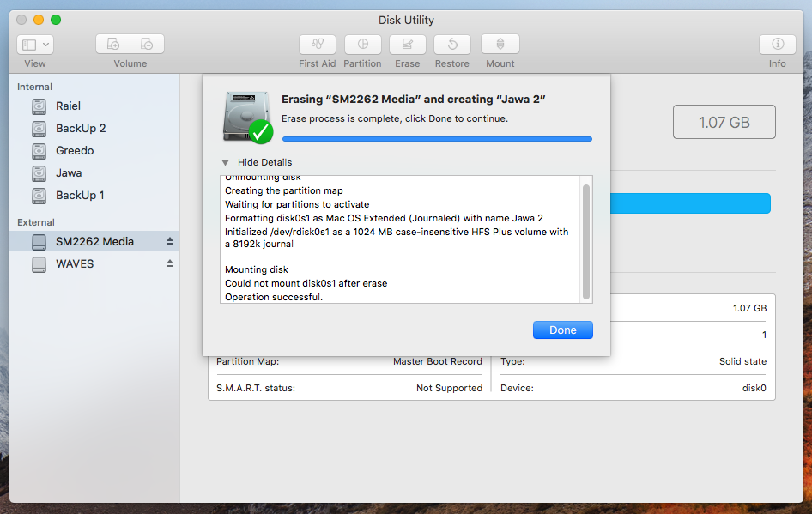Click the "Solid state" type value

click(742, 361)
